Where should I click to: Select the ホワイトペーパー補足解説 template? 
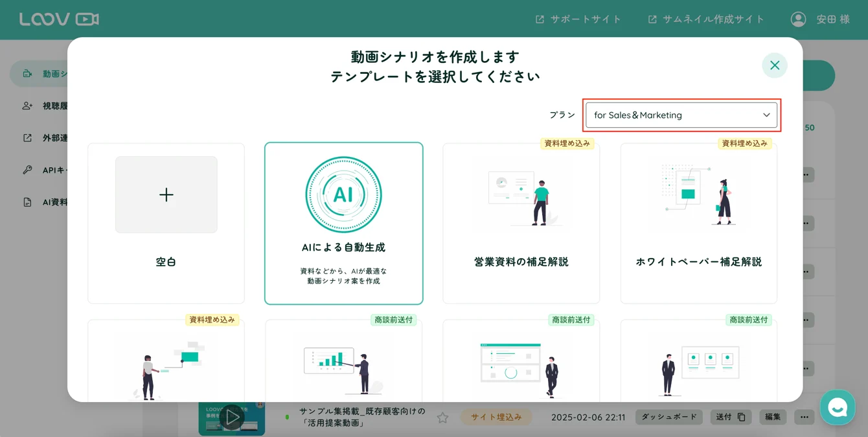(699, 223)
